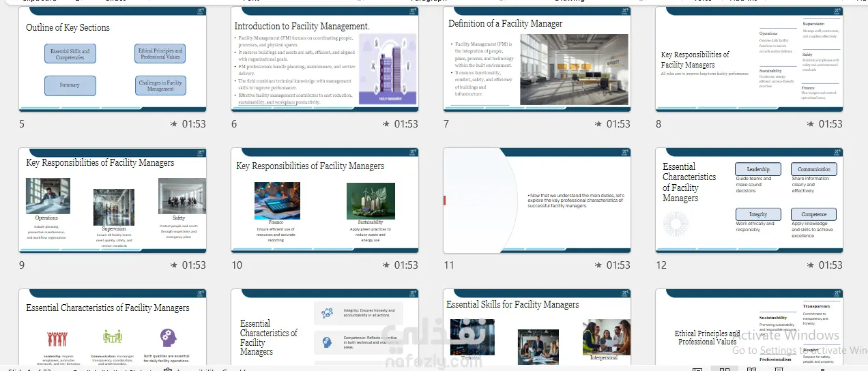The image size is (868, 371).
Task: Click slide number 12 label
Action: (661, 265)
